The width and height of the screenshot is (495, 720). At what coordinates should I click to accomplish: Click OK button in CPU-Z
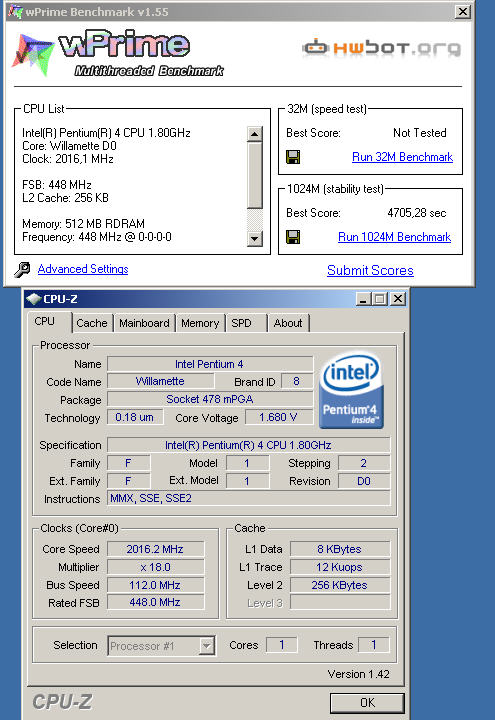[367, 703]
